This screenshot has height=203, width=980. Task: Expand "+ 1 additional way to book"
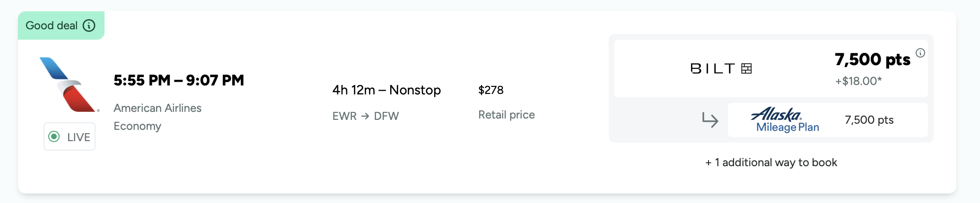coord(771,162)
